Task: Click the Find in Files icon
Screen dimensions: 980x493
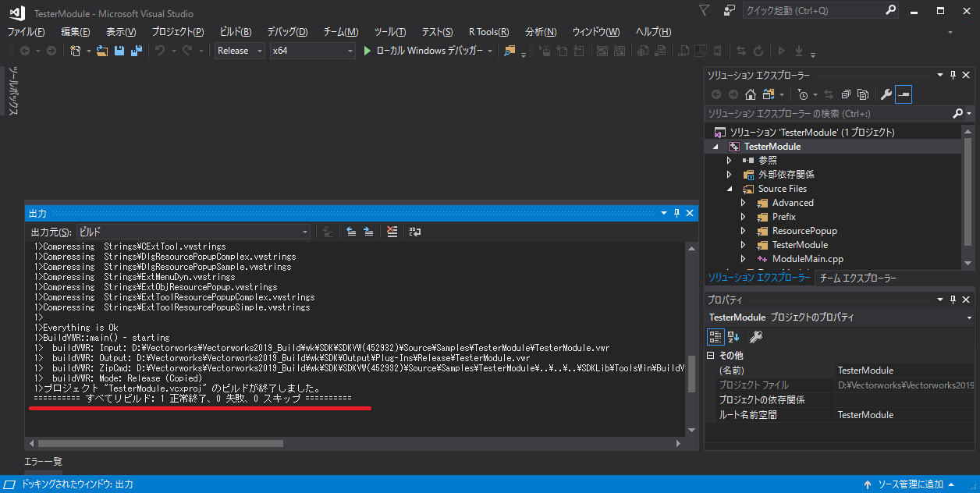Action: 510,51
